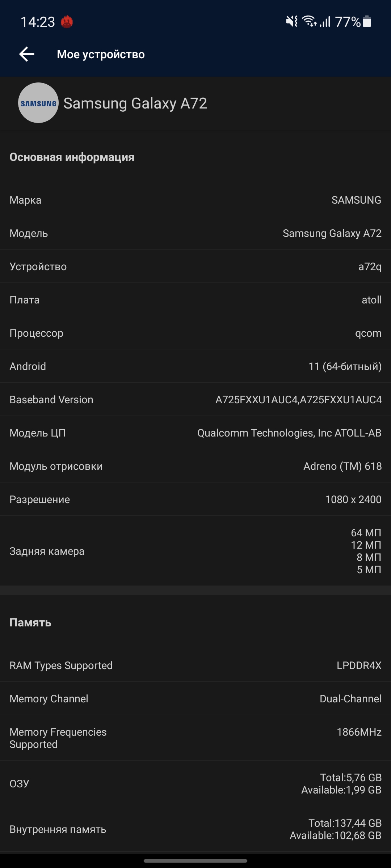Tap the battery status icon
Screen dimensions: 391x868
tap(367, 22)
